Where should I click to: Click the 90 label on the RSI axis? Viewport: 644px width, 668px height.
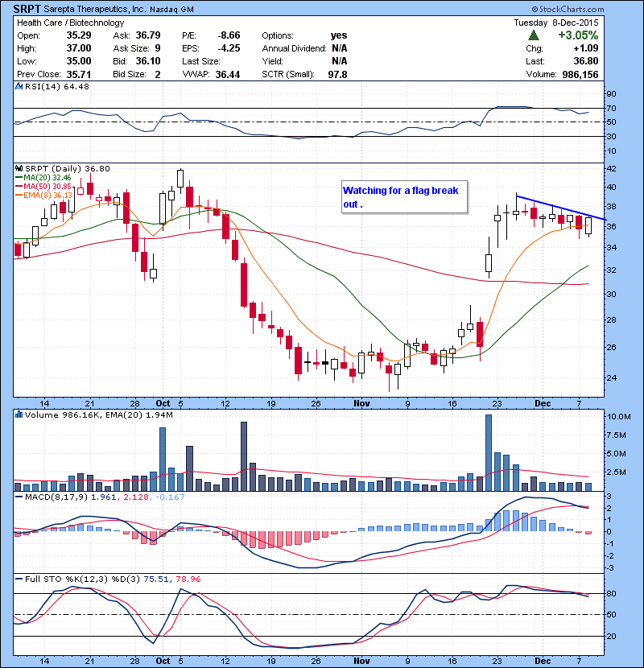tap(611, 94)
